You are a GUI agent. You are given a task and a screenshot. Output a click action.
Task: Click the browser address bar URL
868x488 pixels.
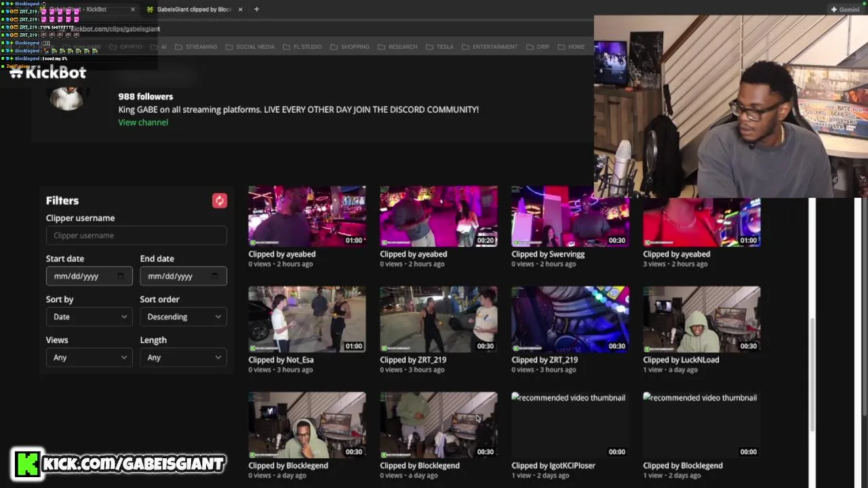pyautogui.click(x=115, y=28)
